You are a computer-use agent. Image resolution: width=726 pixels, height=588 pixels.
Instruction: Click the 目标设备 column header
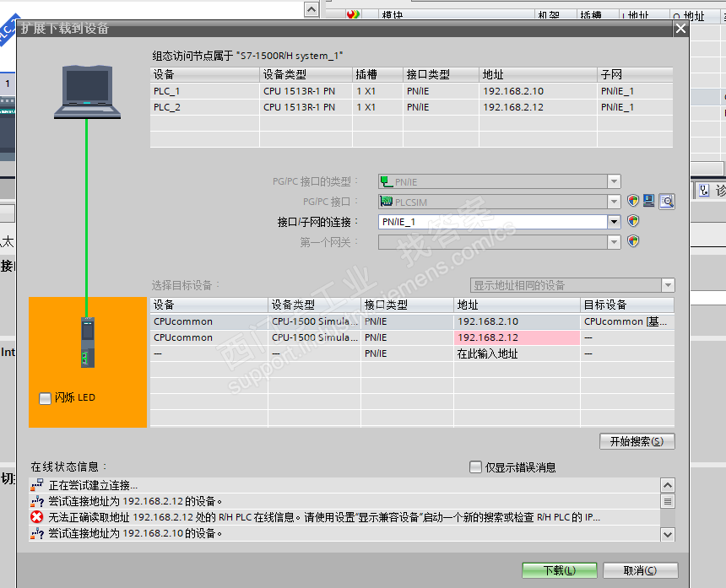click(x=627, y=305)
